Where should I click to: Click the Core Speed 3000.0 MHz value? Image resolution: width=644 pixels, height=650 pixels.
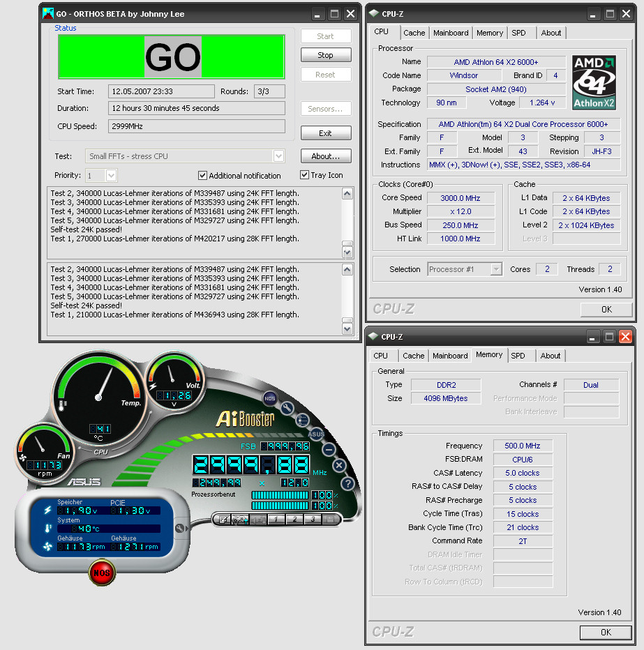pyautogui.click(x=460, y=198)
